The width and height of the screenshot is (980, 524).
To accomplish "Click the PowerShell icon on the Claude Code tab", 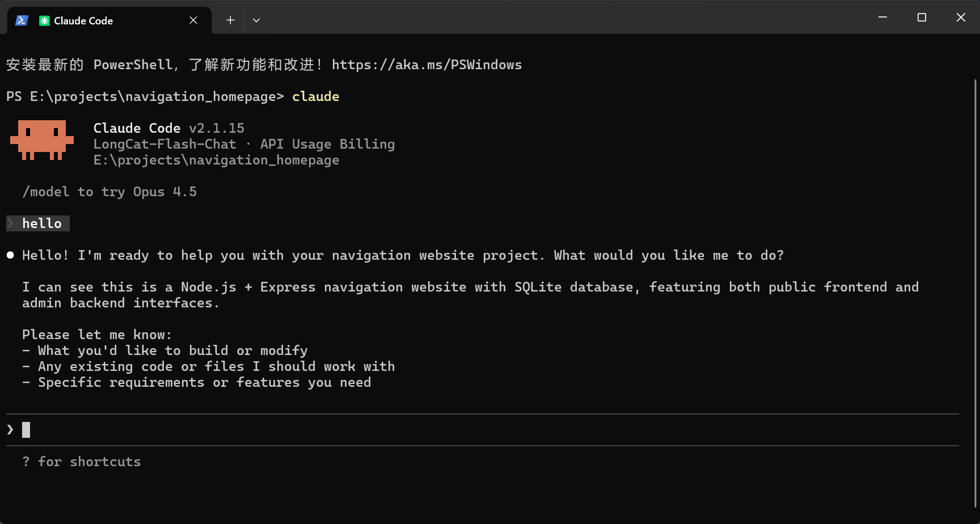I will (x=22, y=20).
